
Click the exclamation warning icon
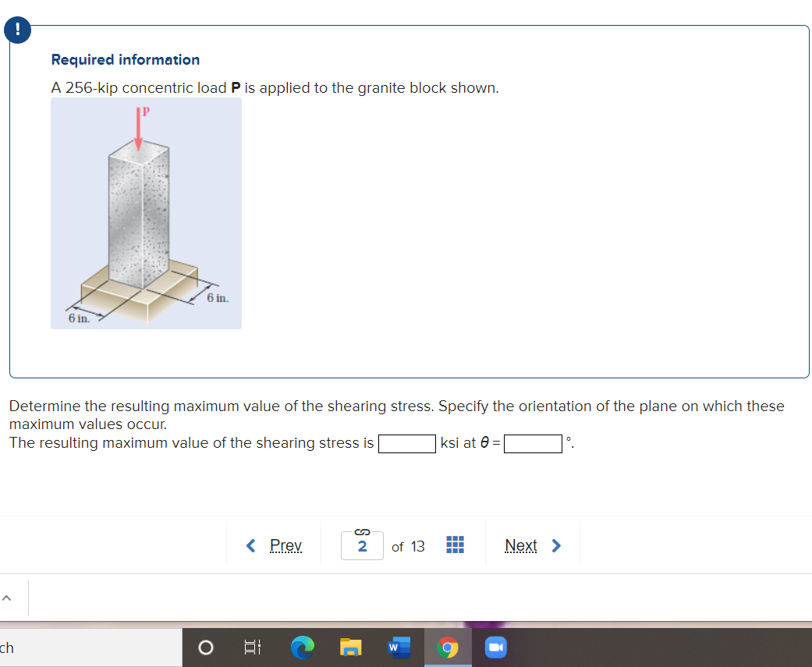[x=17, y=30]
